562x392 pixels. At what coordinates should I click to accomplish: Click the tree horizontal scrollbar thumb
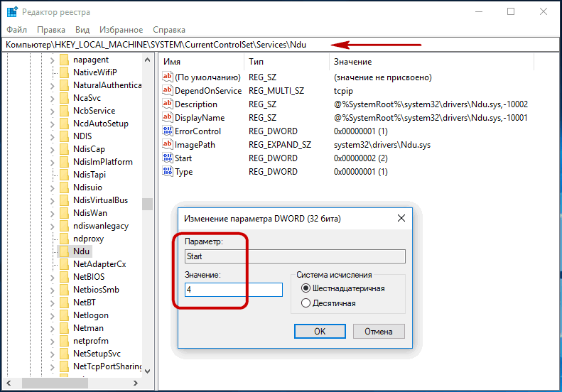coord(55,383)
